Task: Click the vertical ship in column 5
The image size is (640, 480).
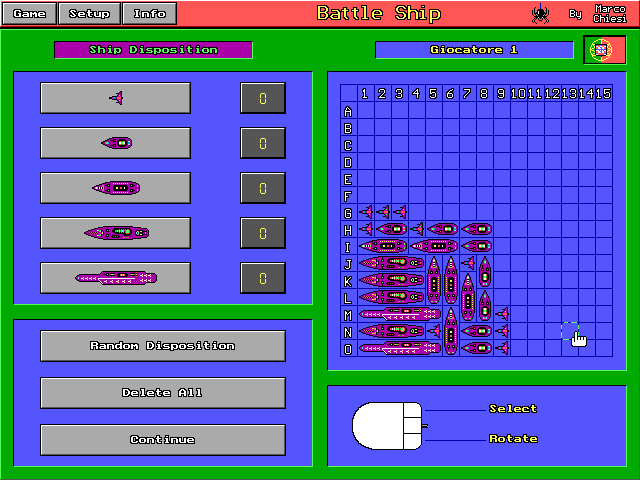Action: 434,280
